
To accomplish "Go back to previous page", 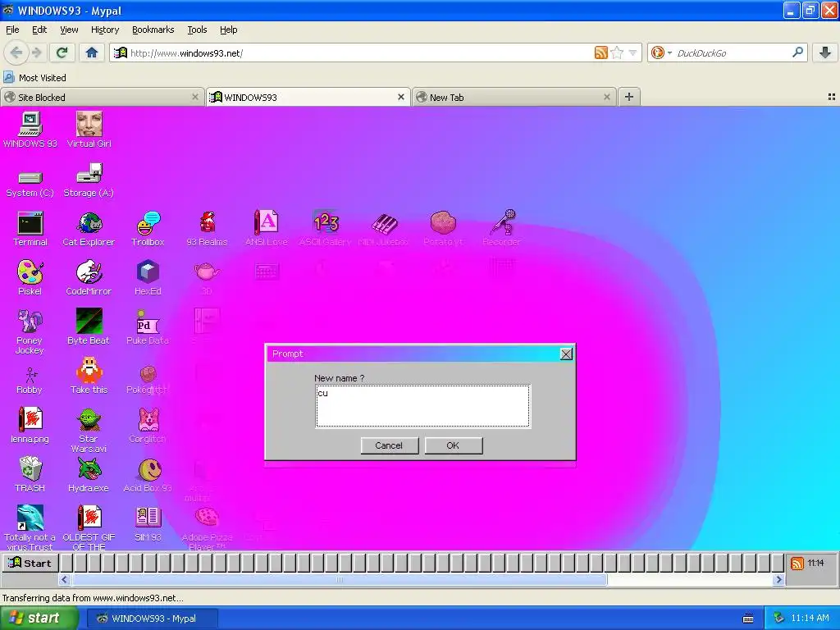I will pos(16,52).
